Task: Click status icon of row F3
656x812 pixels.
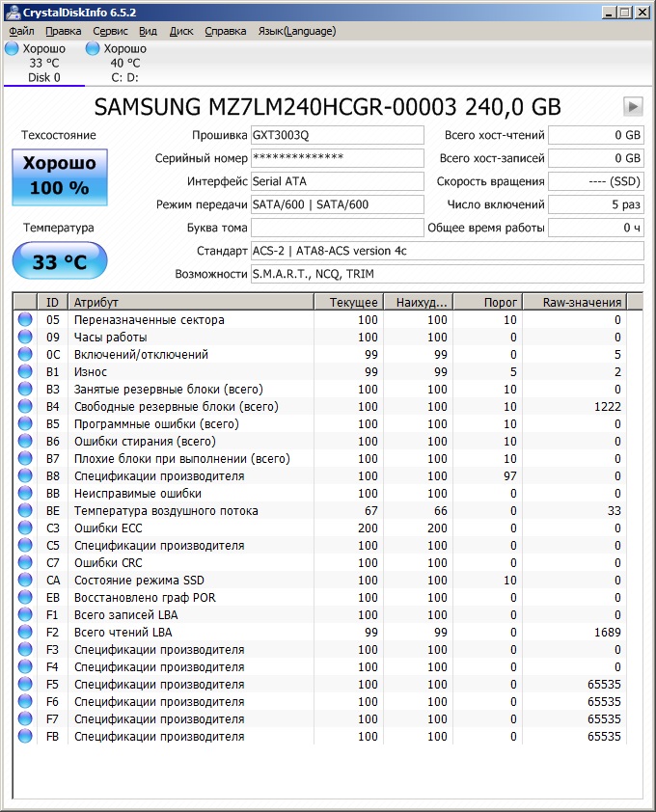Action: [x=25, y=649]
